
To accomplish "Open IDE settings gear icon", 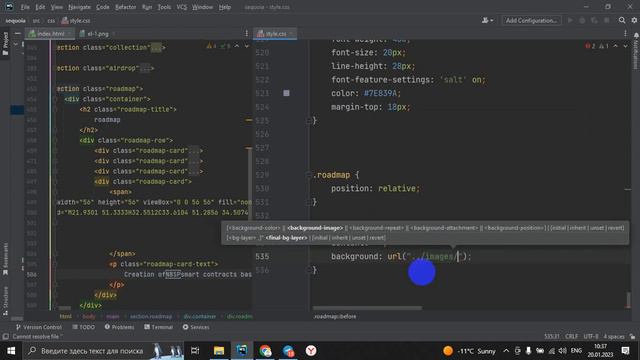I will pyautogui.click(x=634, y=20).
